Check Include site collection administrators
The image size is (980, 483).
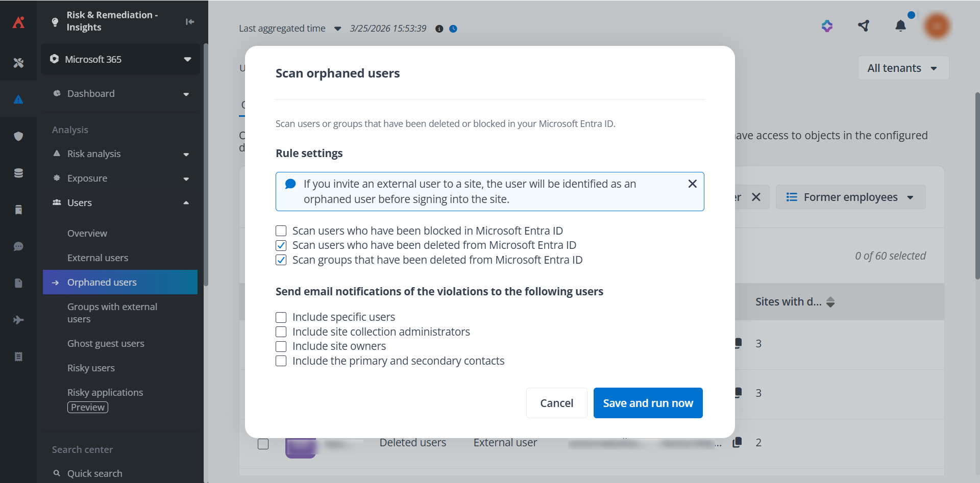(281, 332)
